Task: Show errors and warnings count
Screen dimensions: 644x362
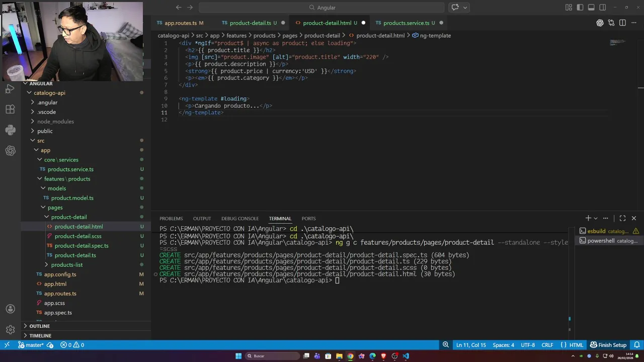Action: [72, 345]
